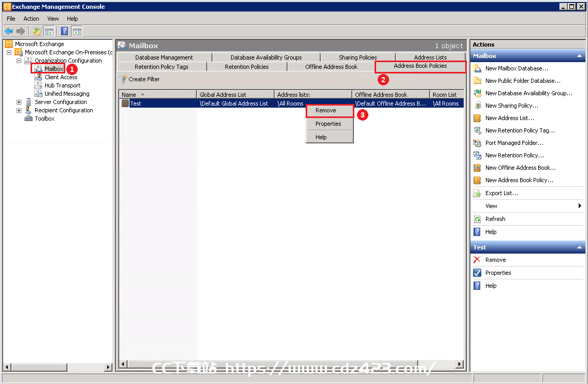Image resolution: width=588 pixels, height=384 pixels.
Task: Click tree pane horizontal scrollbar thumb
Action: (39, 367)
